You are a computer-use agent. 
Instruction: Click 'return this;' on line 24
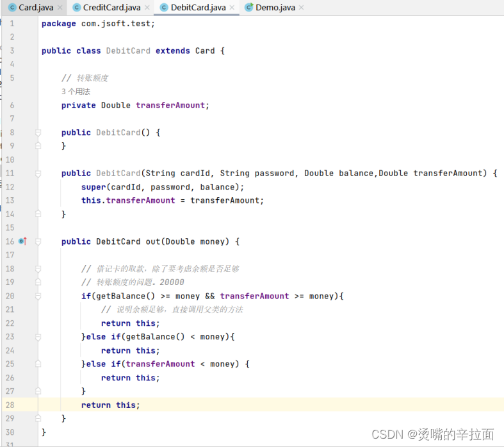[131, 350]
